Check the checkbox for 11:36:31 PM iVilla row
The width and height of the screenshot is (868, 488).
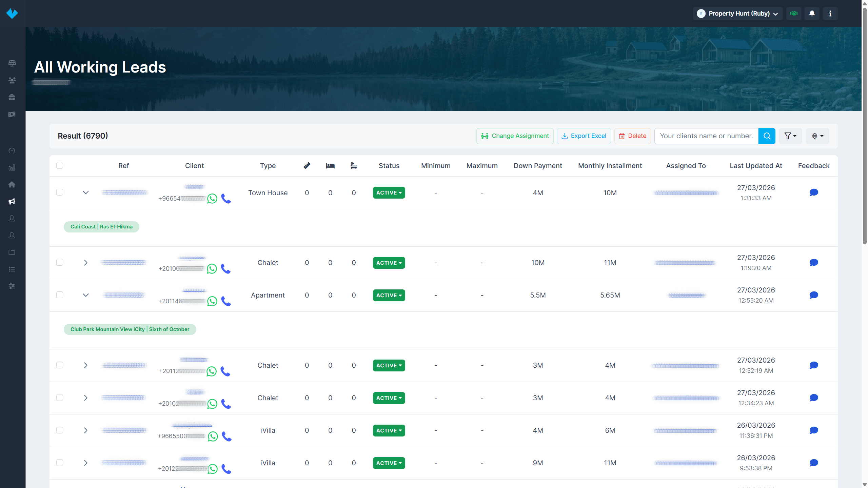(60, 430)
